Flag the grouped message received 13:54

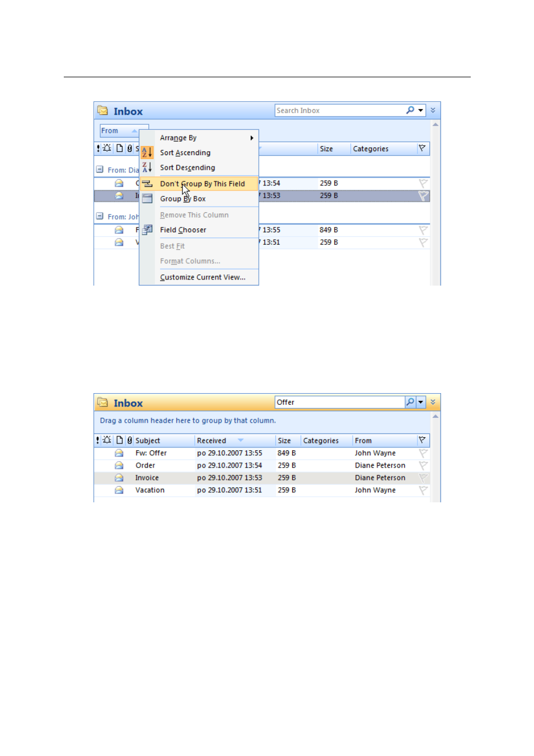pos(423,183)
